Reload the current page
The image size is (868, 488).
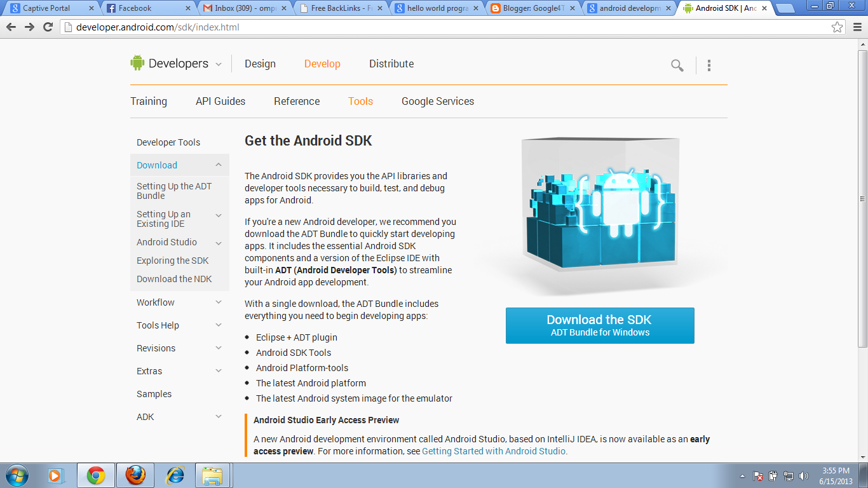48,27
